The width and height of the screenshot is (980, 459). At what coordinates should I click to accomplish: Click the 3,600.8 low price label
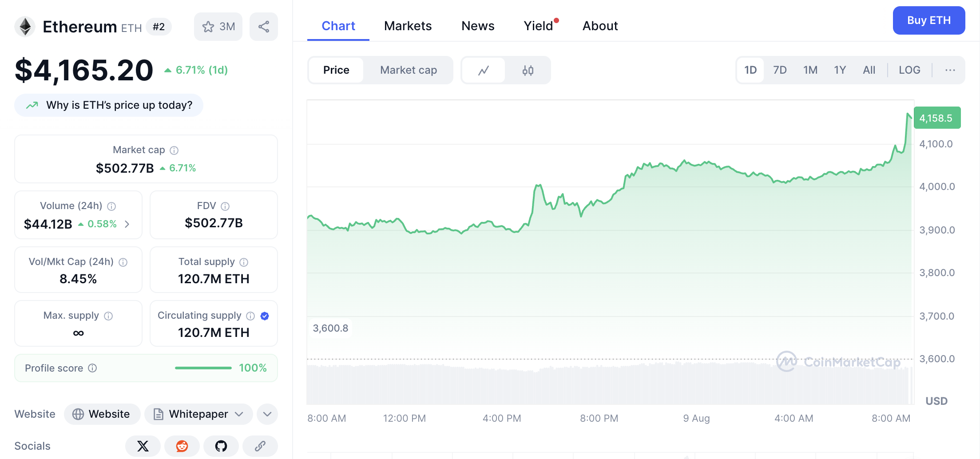point(330,328)
